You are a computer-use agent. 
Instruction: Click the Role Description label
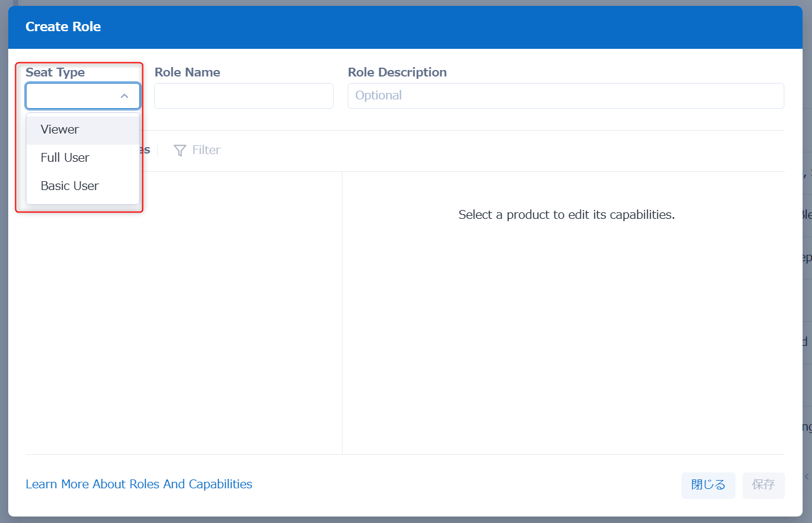click(397, 72)
